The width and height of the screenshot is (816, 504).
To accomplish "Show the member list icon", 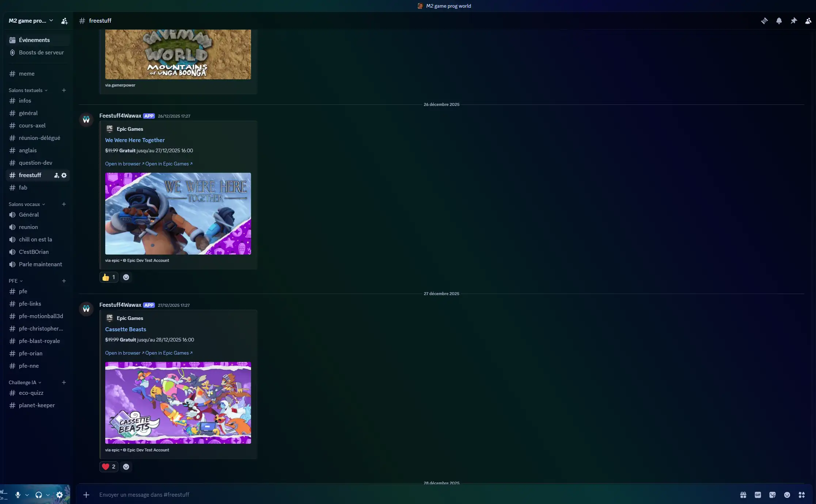I will 808,21.
